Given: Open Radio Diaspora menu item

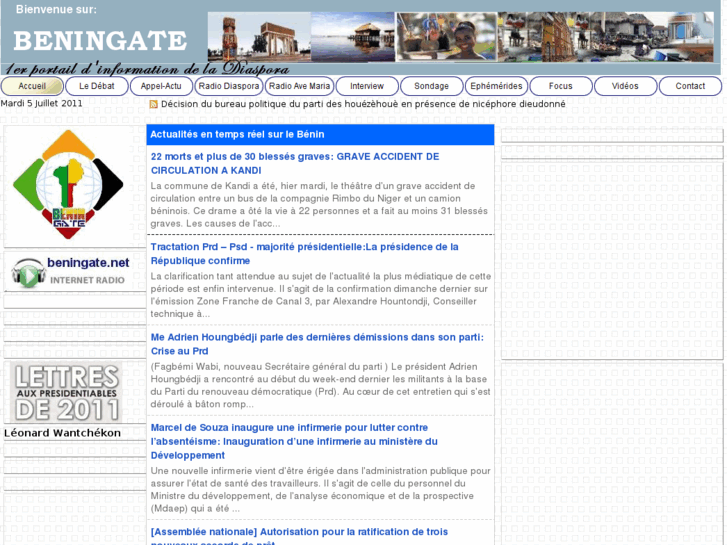Looking at the screenshot, I should (x=229, y=86).
